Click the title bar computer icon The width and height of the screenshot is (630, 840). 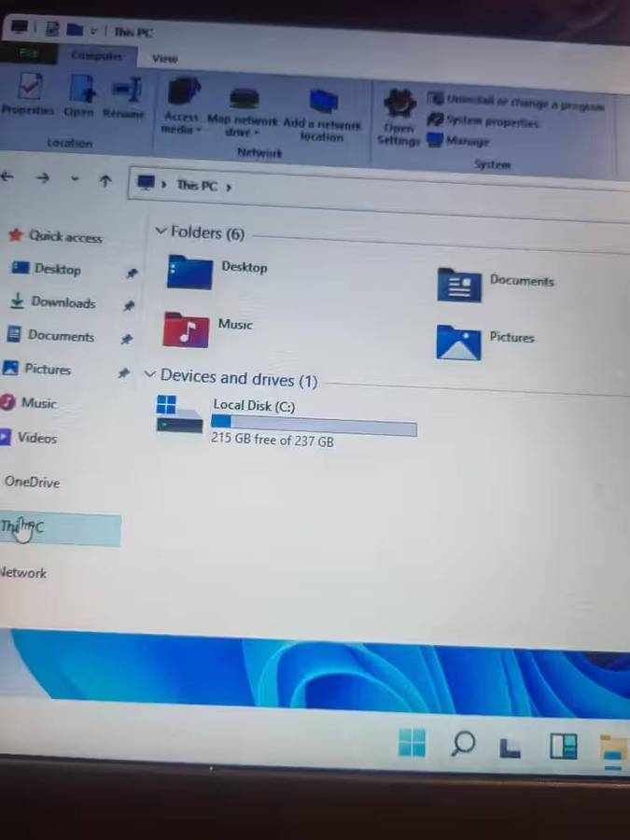20,26
